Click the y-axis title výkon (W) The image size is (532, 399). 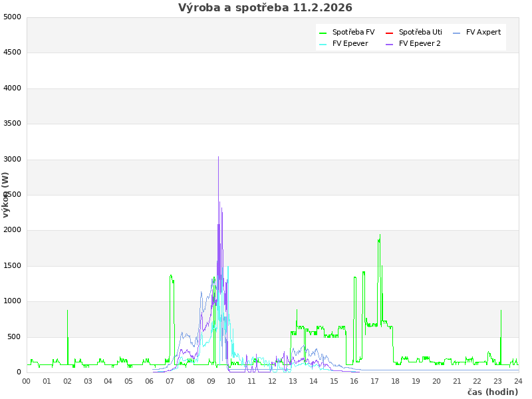(x=6, y=194)
